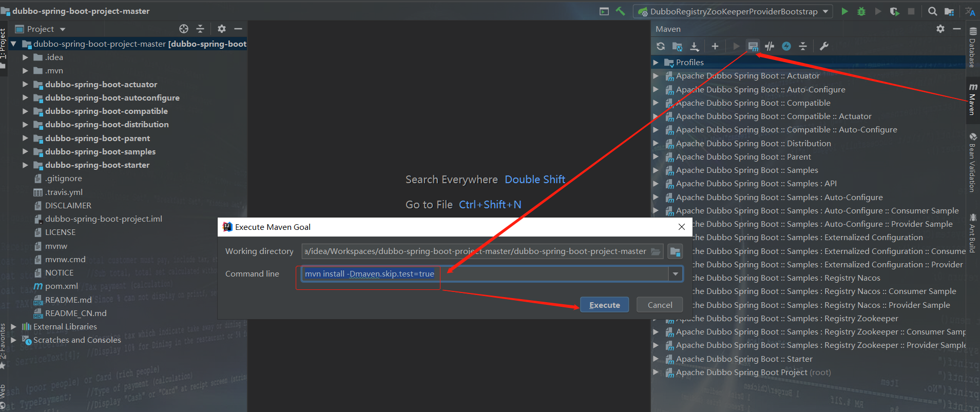
Task: Click Working directory path field
Action: point(482,251)
